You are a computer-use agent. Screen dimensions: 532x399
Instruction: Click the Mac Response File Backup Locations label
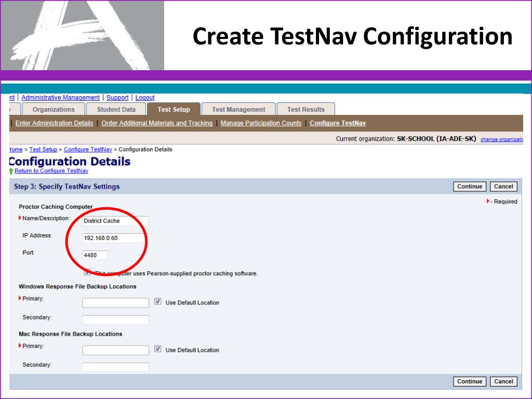pyautogui.click(x=70, y=334)
